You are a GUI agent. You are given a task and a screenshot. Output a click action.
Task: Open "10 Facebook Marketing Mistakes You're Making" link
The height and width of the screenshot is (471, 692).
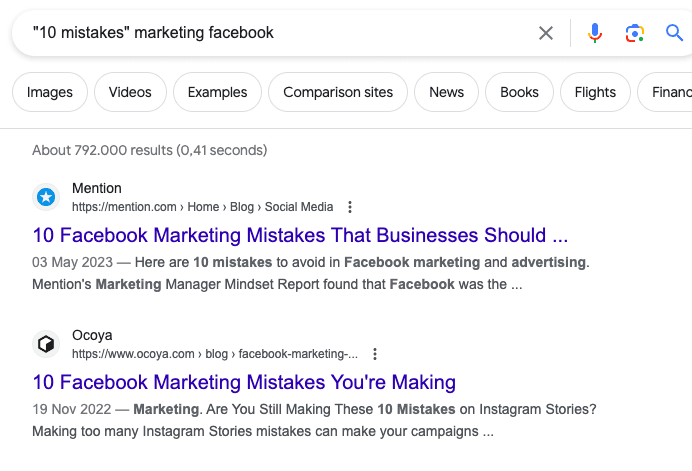click(244, 382)
